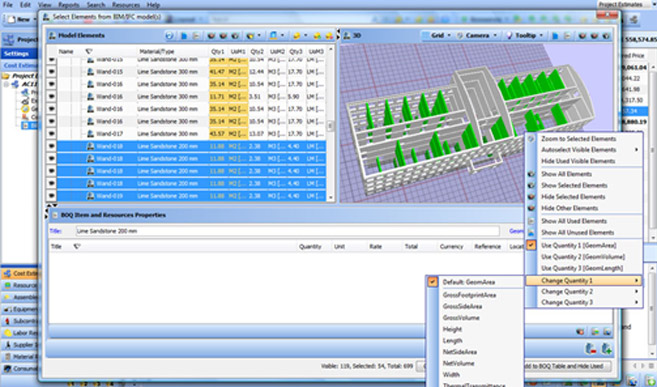
Task: Select the checked Default: GeomArea option
Action: click(475, 282)
